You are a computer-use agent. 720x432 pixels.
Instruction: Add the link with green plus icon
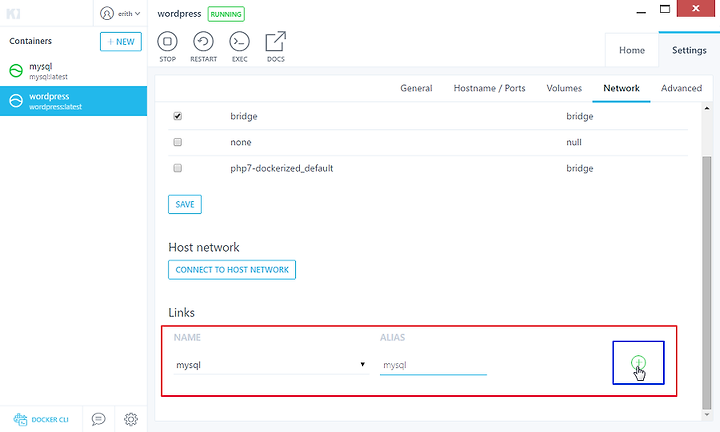(638, 362)
